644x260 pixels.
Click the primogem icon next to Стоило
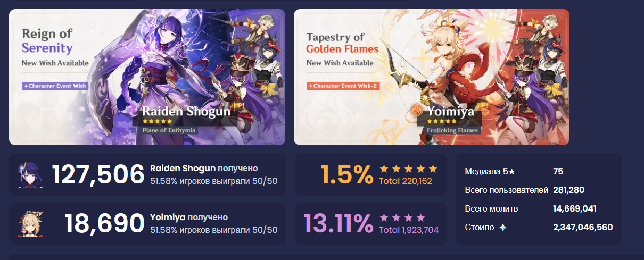(502, 227)
